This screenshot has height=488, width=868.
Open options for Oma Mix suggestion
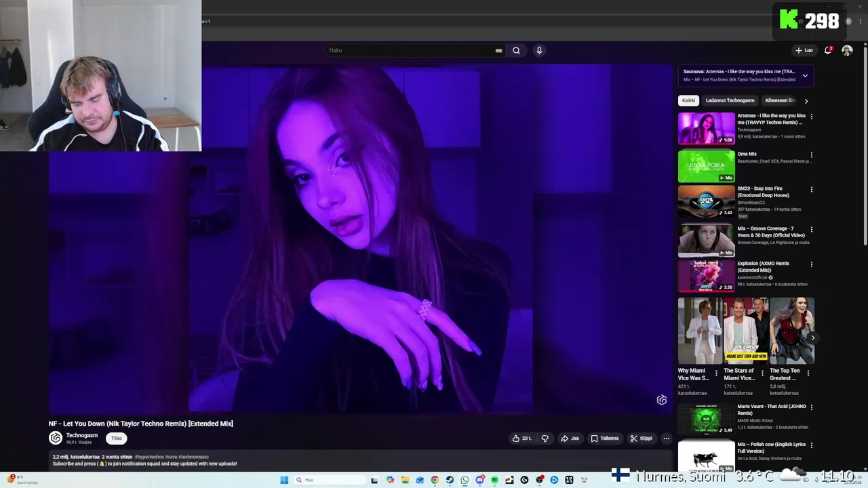click(x=811, y=155)
